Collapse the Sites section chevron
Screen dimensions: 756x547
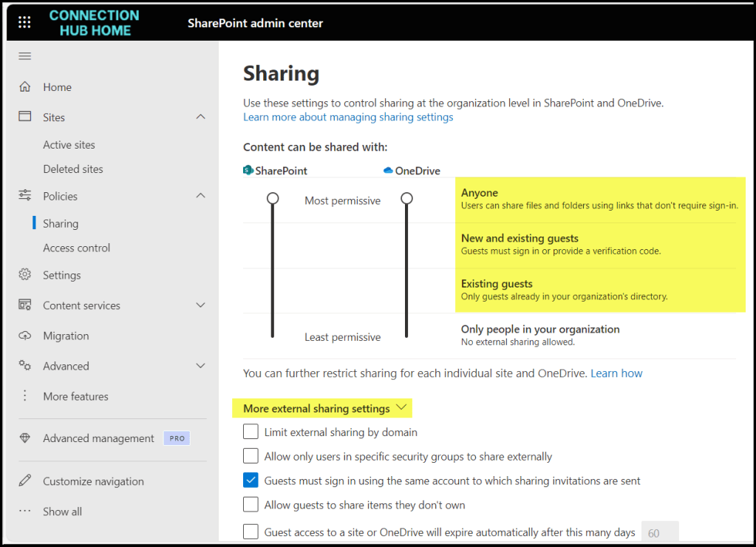click(x=200, y=118)
